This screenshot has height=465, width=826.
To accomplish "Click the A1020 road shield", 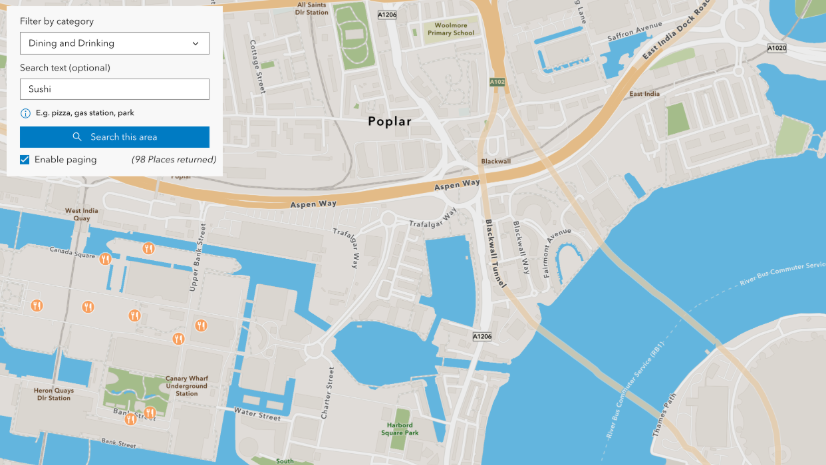I will pyautogui.click(x=776, y=48).
